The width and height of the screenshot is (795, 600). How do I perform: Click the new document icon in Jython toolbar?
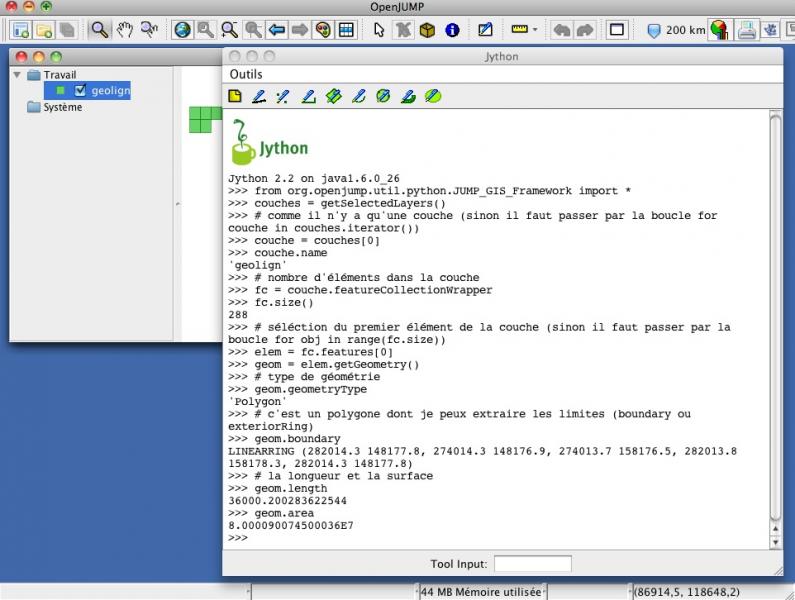tap(235, 97)
